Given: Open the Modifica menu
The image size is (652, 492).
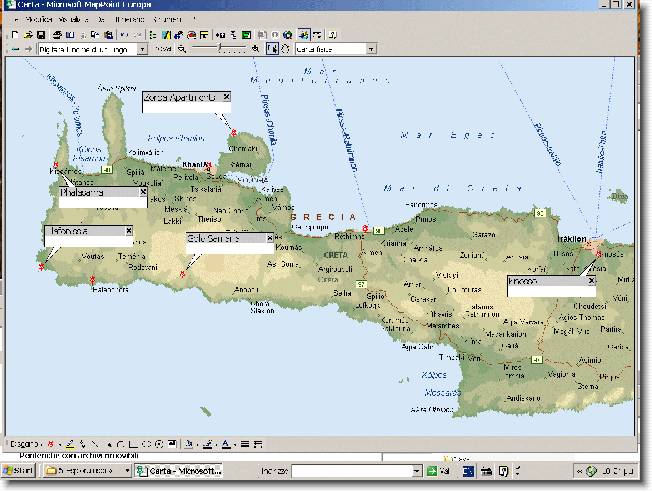Looking at the screenshot, I should 39,20.
